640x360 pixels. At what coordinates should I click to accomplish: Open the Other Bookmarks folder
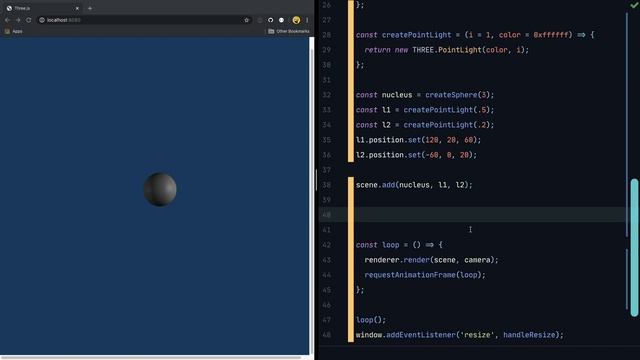[x=289, y=31]
